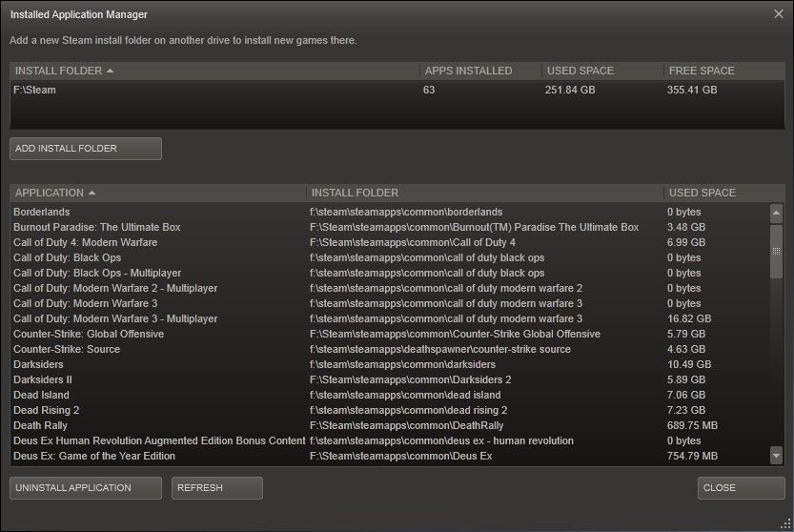Select the Borderlands application row

pyautogui.click(x=390, y=212)
